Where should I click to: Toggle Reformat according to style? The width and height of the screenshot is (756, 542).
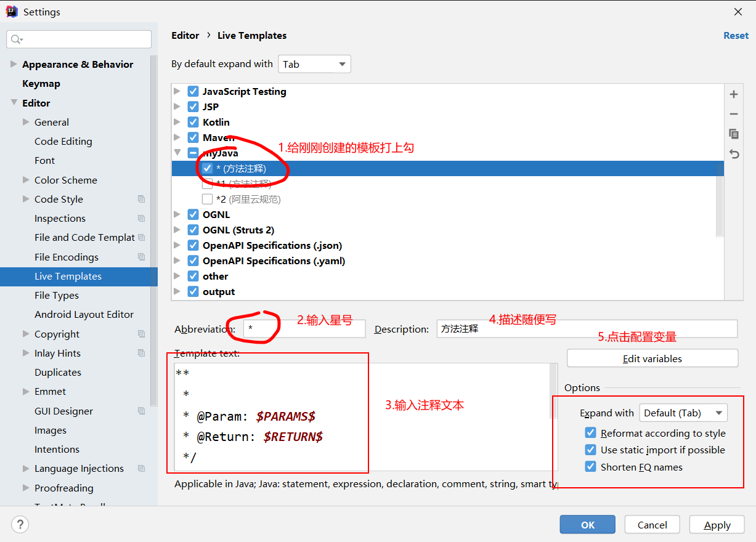tap(591, 433)
